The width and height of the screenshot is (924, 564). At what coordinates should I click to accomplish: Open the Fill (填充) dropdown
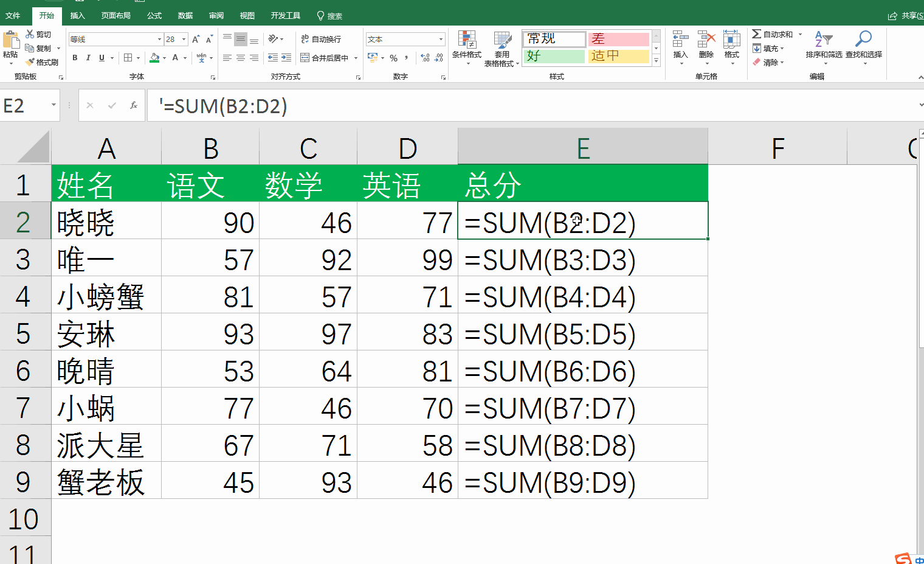point(769,49)
